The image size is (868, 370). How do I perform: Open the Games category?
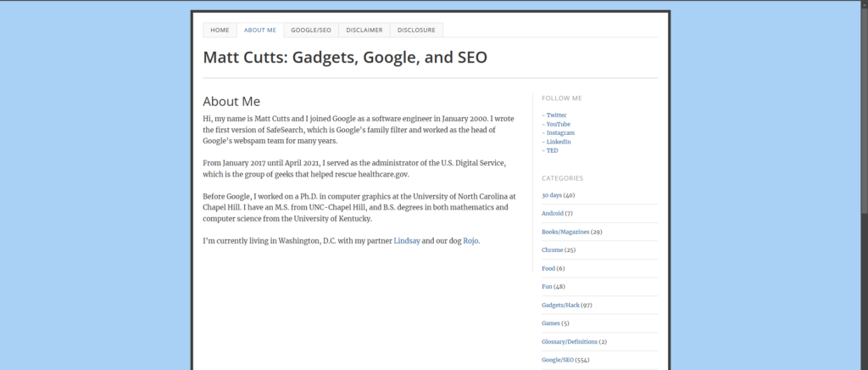551,323
